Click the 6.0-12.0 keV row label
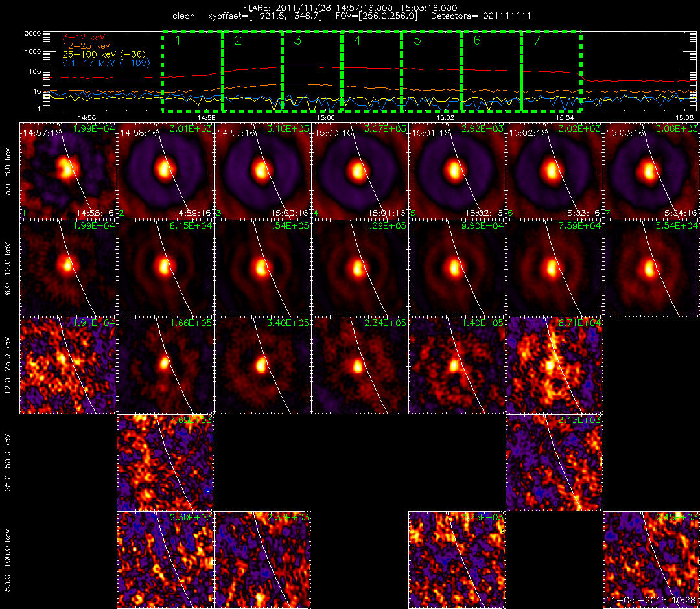 (8, 269)
